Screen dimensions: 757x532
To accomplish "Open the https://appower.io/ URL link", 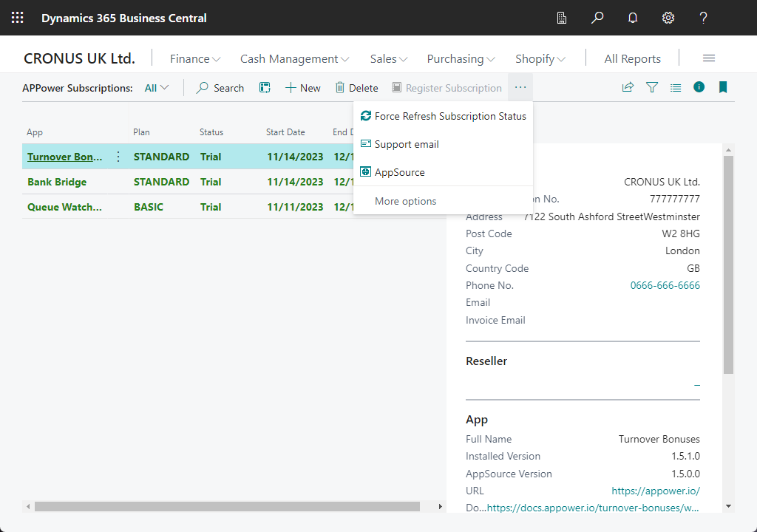I will click(x=655, y=491).
